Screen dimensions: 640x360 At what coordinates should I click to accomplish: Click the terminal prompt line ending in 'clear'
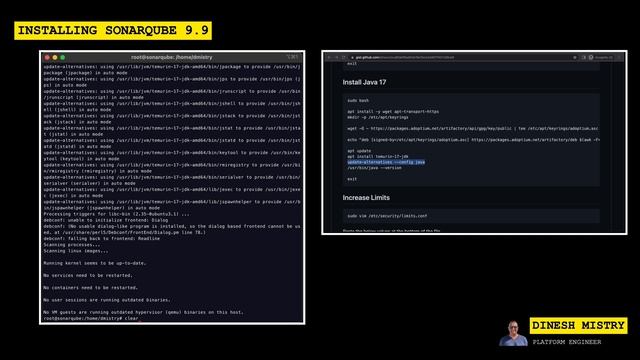tap(91, 318)
